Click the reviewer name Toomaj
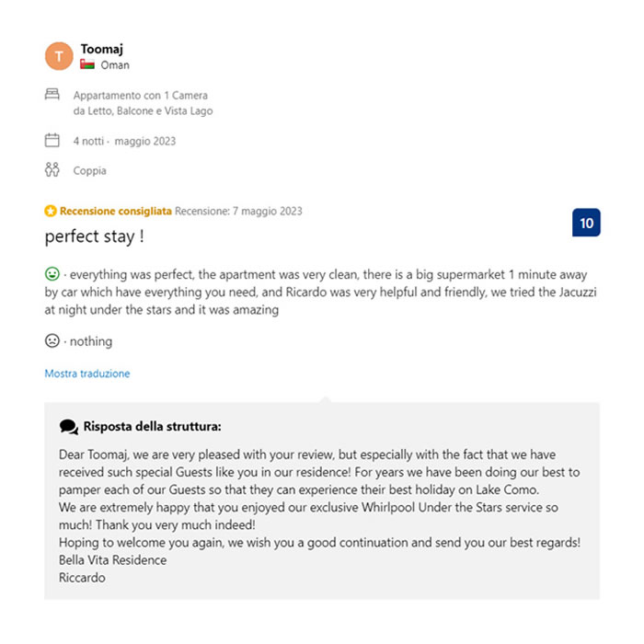This screenshot has width=644, height=644. [102, 49]
